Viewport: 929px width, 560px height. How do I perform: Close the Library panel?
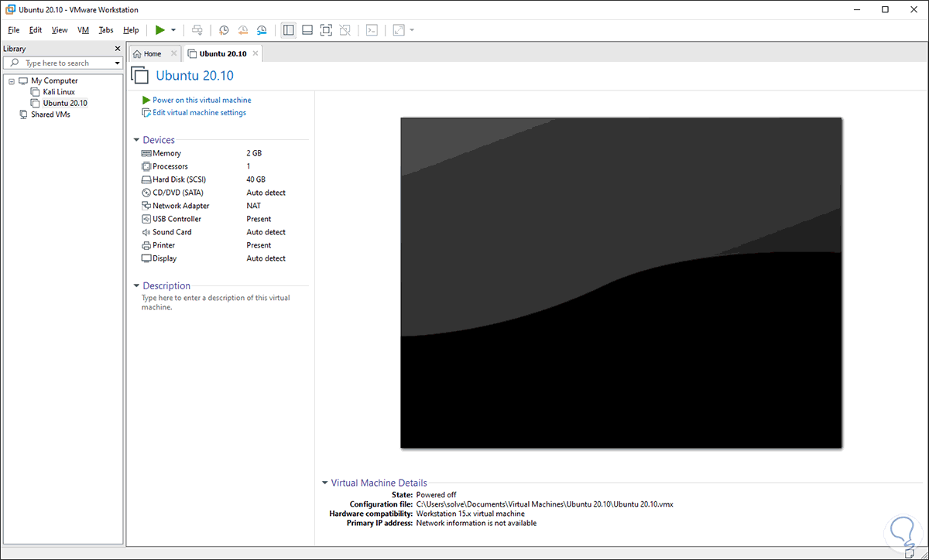point(117,49)
